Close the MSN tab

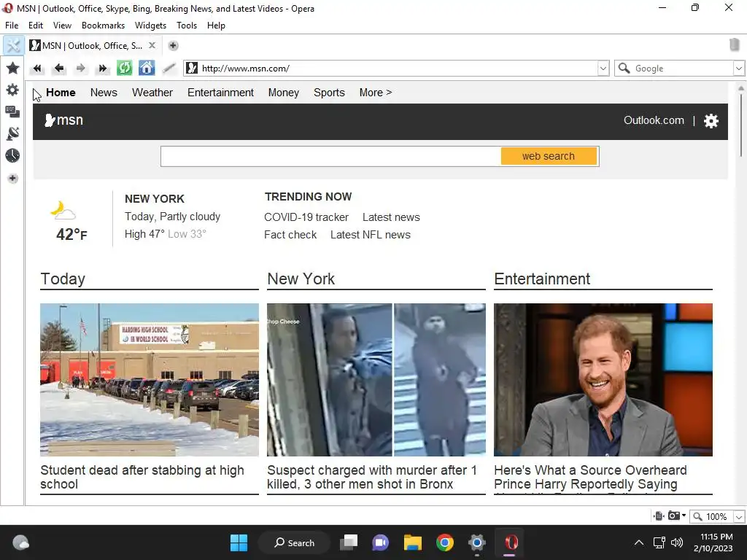(x=152, y=45)
